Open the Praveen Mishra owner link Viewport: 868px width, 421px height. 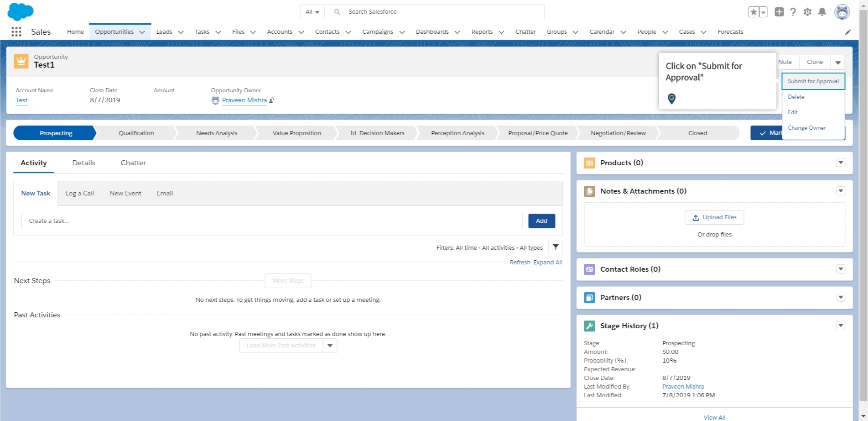point(244,100)
